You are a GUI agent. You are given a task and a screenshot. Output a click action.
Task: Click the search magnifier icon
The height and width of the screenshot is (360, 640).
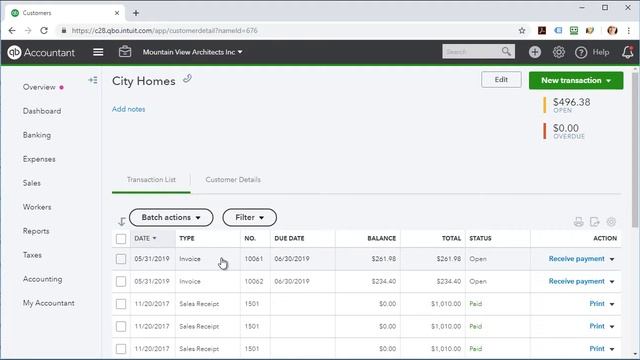click(x=506, y=51)
